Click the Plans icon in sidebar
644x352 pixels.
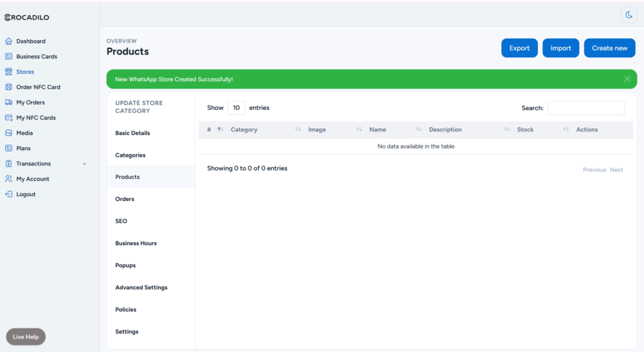[x=9, y=148]
